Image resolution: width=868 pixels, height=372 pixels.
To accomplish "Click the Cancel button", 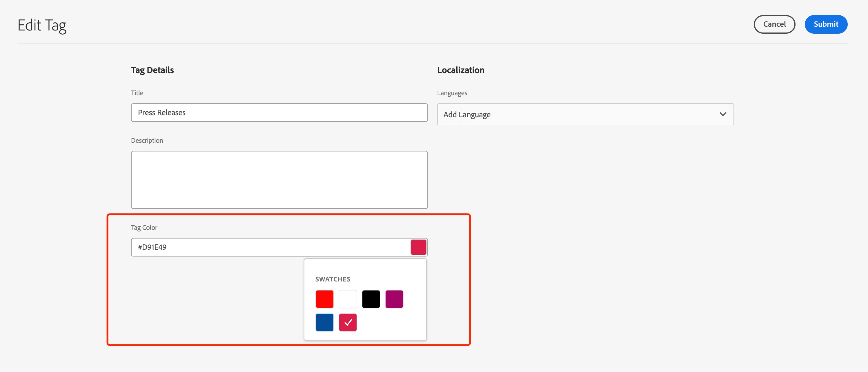I will [x=774, y=24].
